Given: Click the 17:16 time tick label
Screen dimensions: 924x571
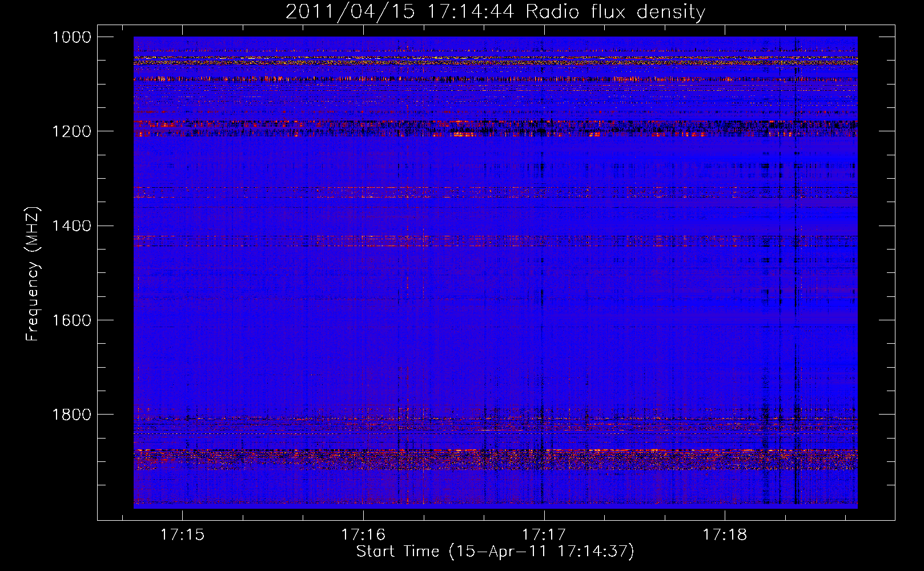Looking at the screenshot, I should [363, 534].
